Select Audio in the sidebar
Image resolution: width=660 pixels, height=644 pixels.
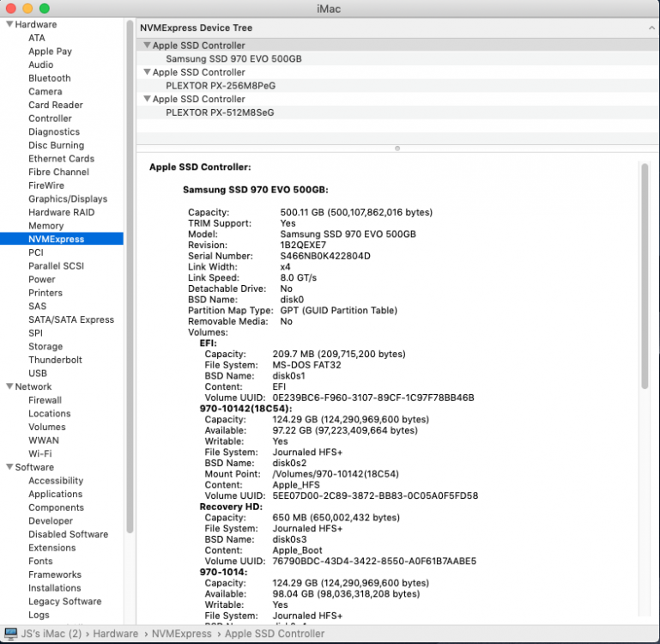pos(41,64)
